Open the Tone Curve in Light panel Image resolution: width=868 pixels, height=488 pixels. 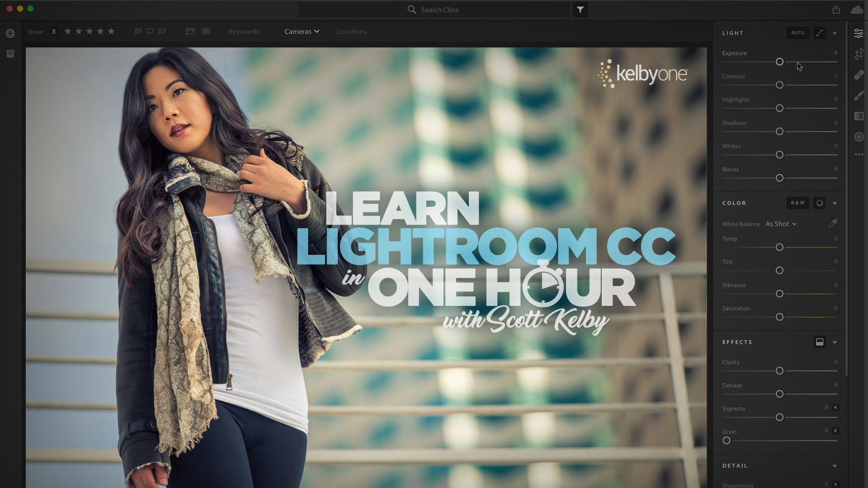coord(820,33)
